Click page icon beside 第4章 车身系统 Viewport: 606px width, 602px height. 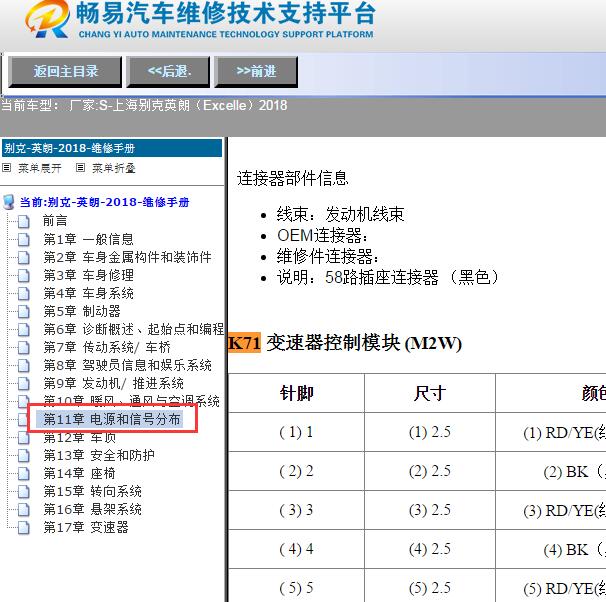coord(24,294)
